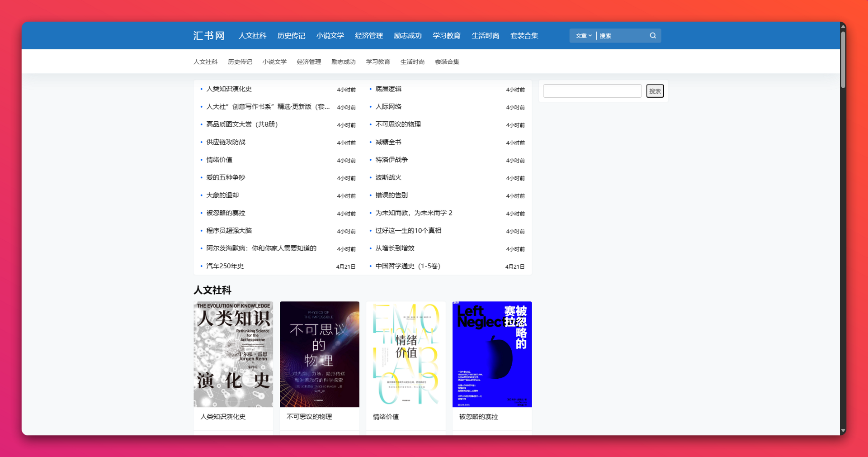Click the 人类知识演化史 book cover
Screen dimensions: 868x457
coord(233,354)
